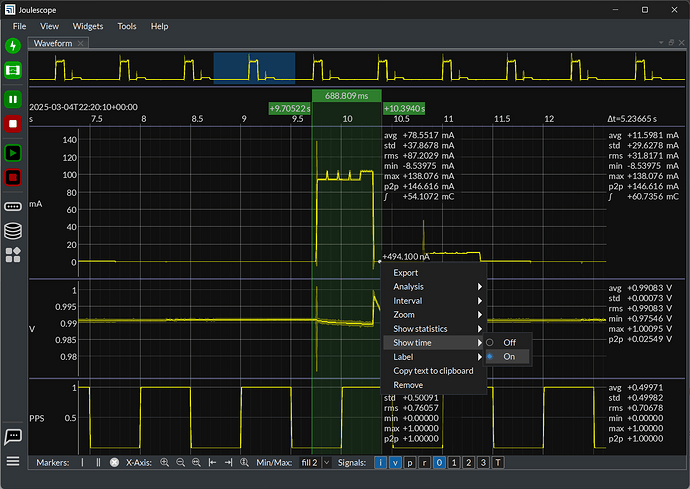Zoom in on the X-Axis
Image resolution: width=690 pixels, height=489 pixels.
coord(165,462)
